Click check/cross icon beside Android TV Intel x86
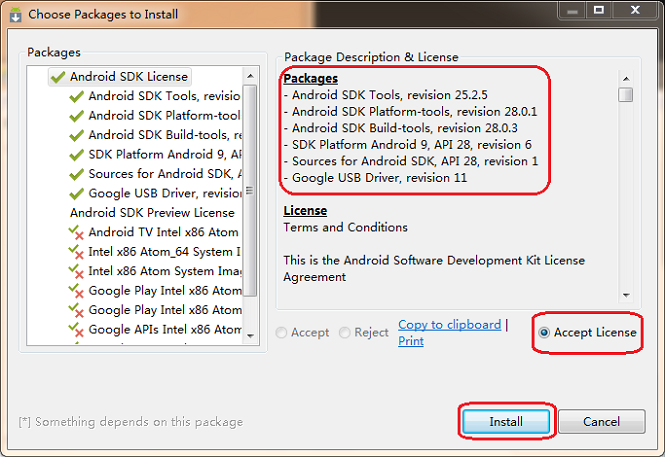 (x=76, y=232)
